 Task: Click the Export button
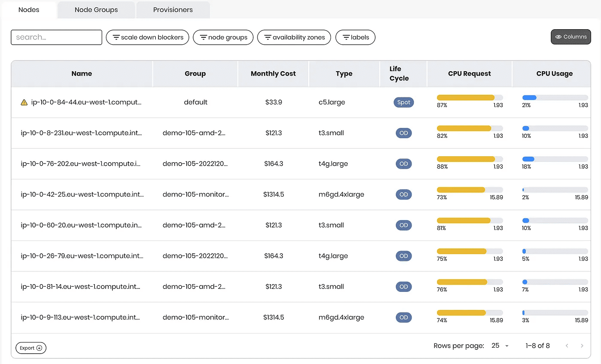pos(30,348)
